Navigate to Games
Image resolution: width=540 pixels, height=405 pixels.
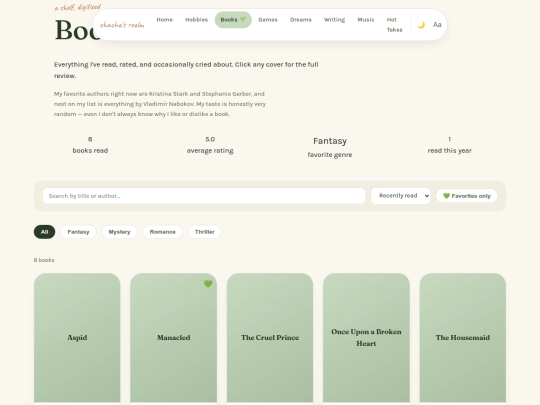pyautogui.click(x=268, y=20)
